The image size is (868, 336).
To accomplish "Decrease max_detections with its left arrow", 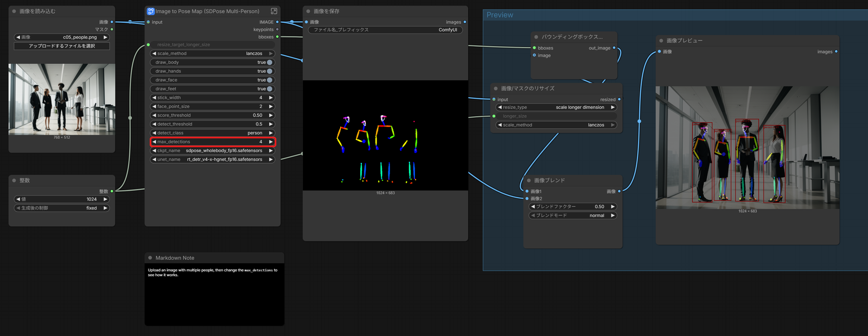I will tap(154, 142).
